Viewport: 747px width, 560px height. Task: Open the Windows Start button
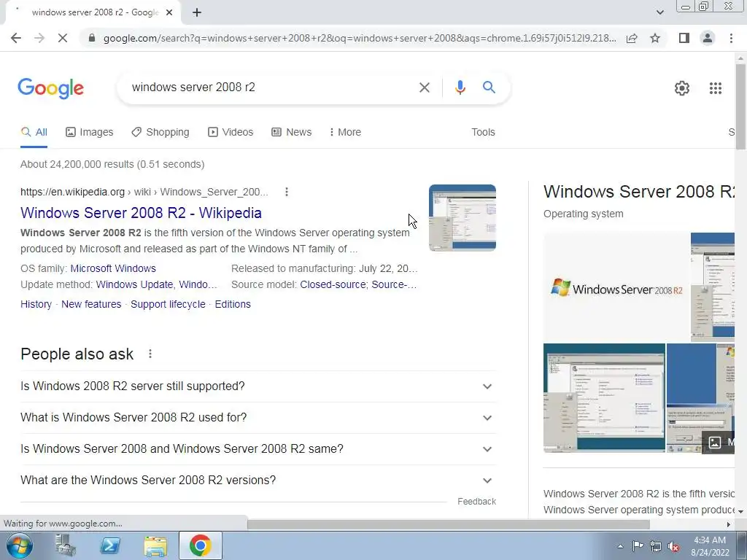pyautogui.click(x=19, y=545)
